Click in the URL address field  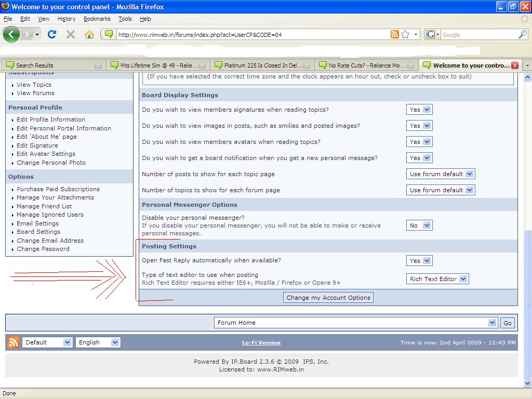[x=249, y=35]
